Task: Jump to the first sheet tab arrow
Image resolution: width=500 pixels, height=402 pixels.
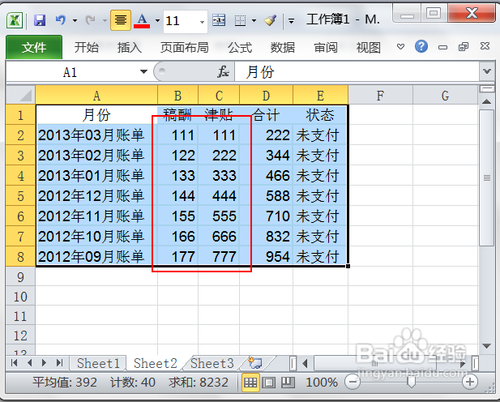Action: 14,363
